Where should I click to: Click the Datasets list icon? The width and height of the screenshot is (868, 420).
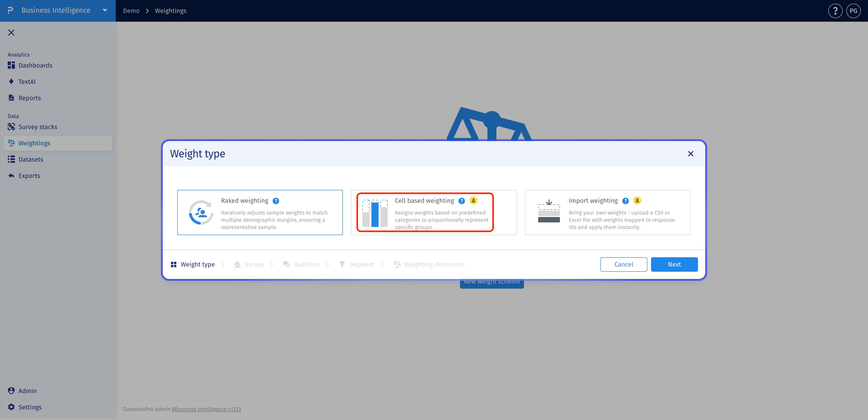pyautogui.click(x=11, y=159)
